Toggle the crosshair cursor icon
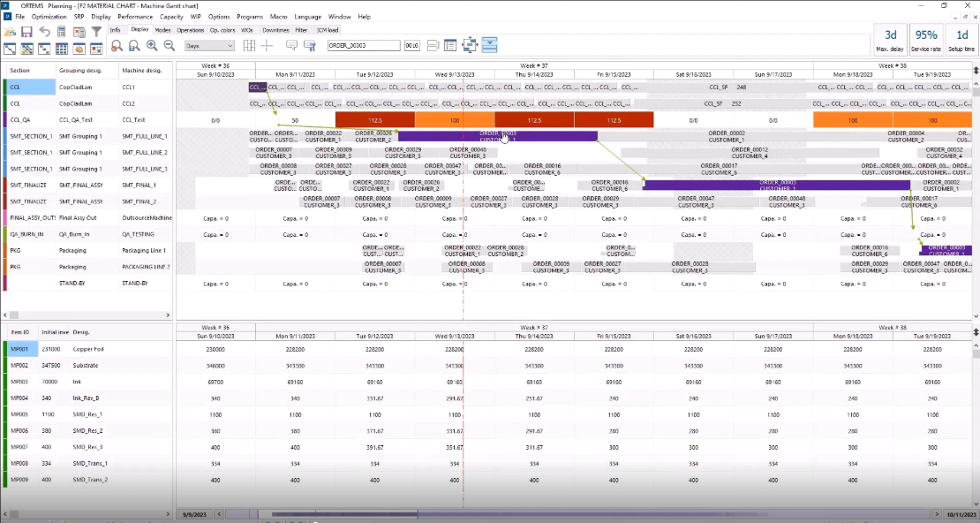Image resolution: width=980 pixels, height=523 pixels. pos(267,46)
